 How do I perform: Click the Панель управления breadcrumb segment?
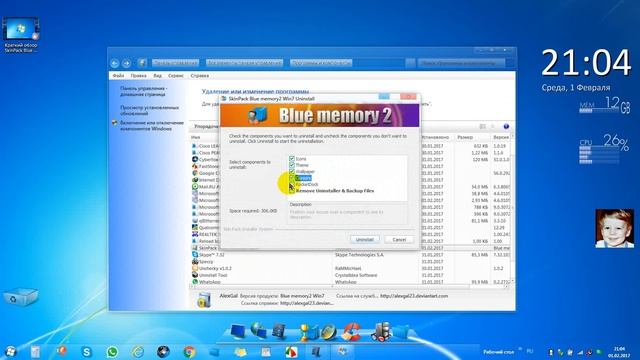coord(176,63)
